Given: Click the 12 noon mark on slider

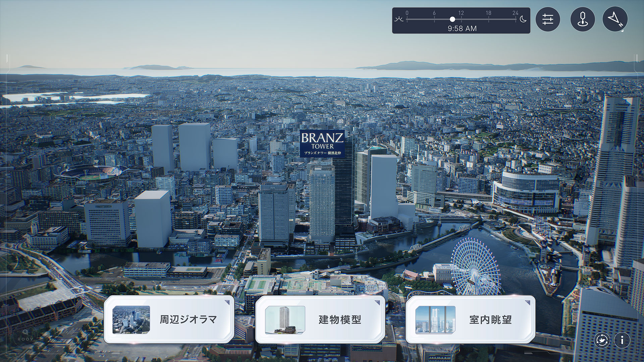Looking at the screenshot, I should pyautogui.click(x=461, y=19).
